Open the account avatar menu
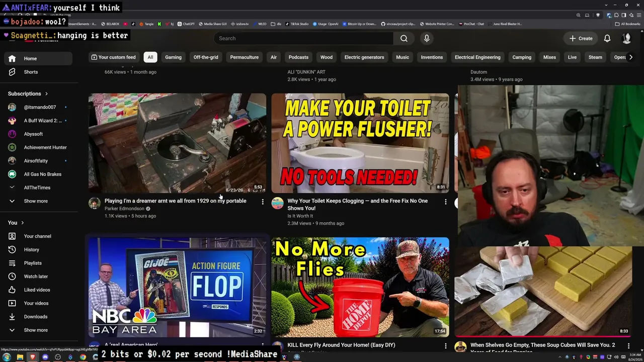The width and height of the screenshot is (644, 362). click(x=626, y=38)
